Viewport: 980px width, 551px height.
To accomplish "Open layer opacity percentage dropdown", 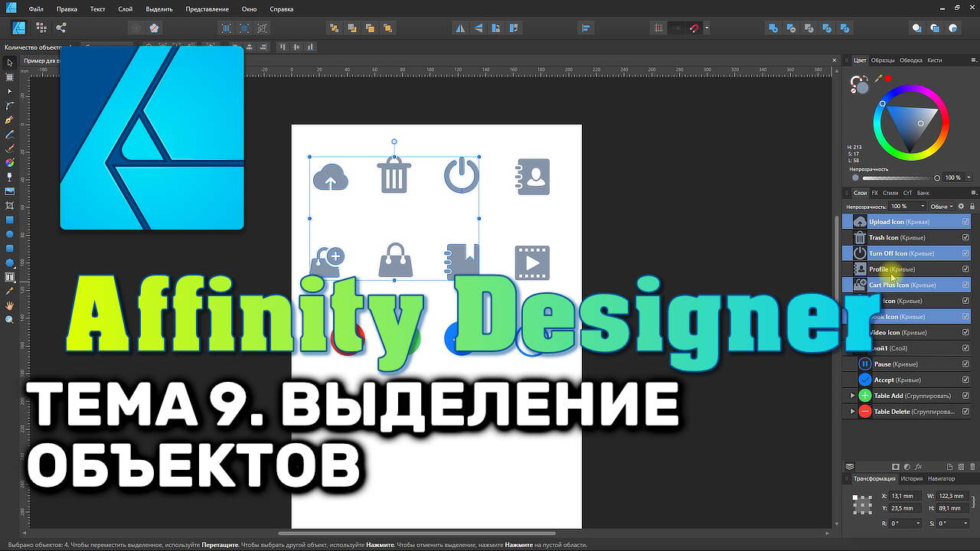I will coord(922,207).
